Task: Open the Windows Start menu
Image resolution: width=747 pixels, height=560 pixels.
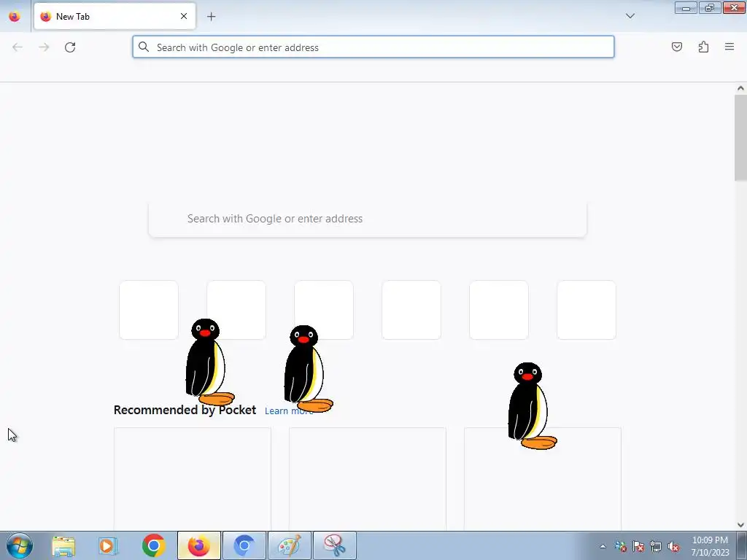Action: [20, 545]
